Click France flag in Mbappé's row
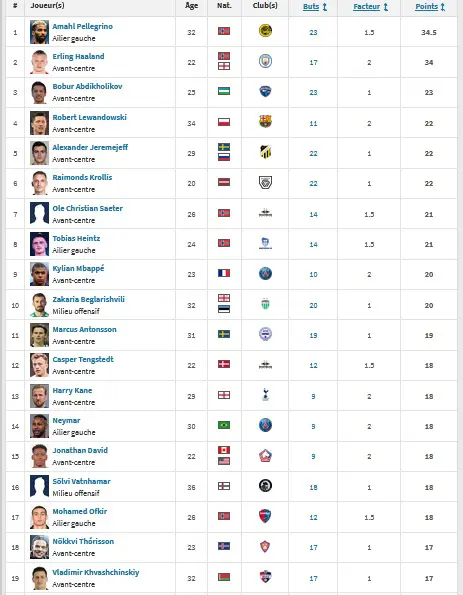463x595 pixels. click(224, 273)
